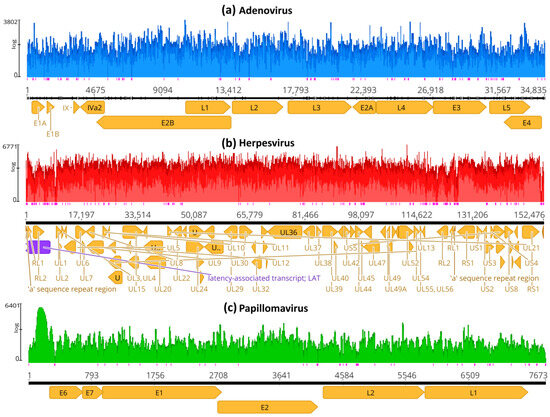Click the E2A gene annotation

[364, 108]
